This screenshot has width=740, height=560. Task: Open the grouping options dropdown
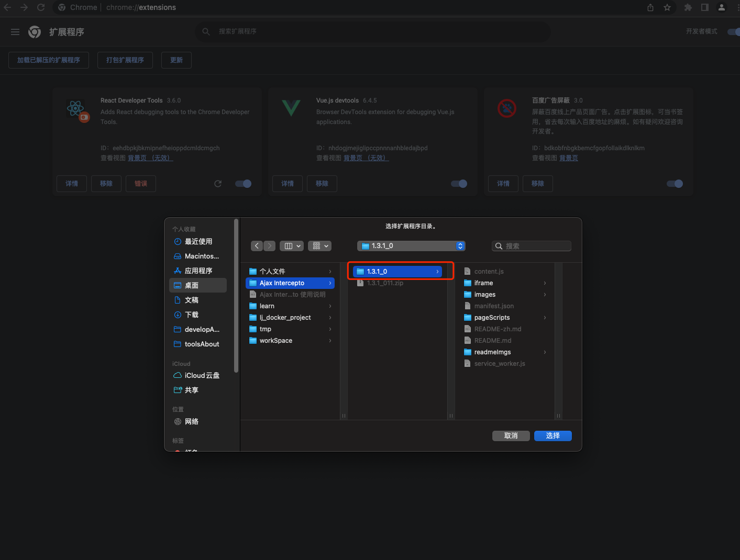[320, 246]
